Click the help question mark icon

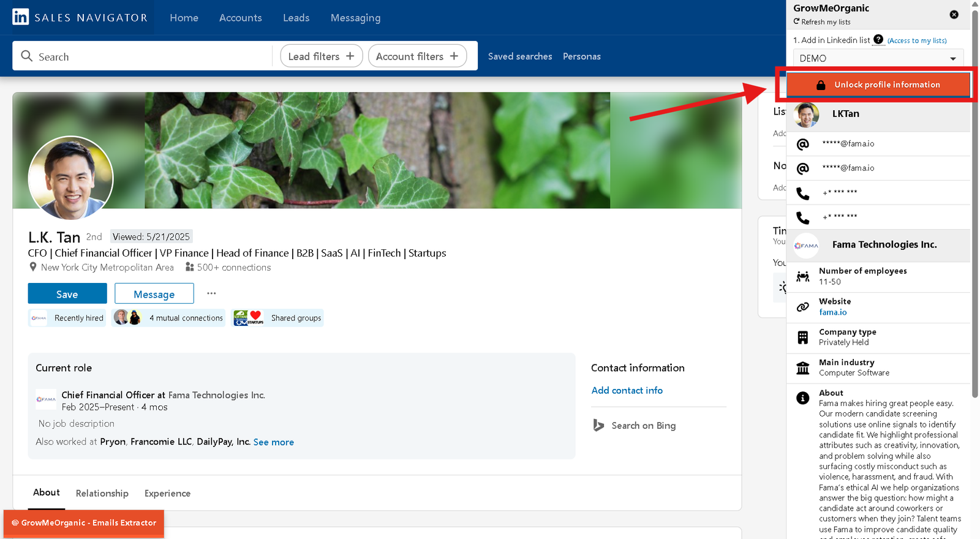878,39
